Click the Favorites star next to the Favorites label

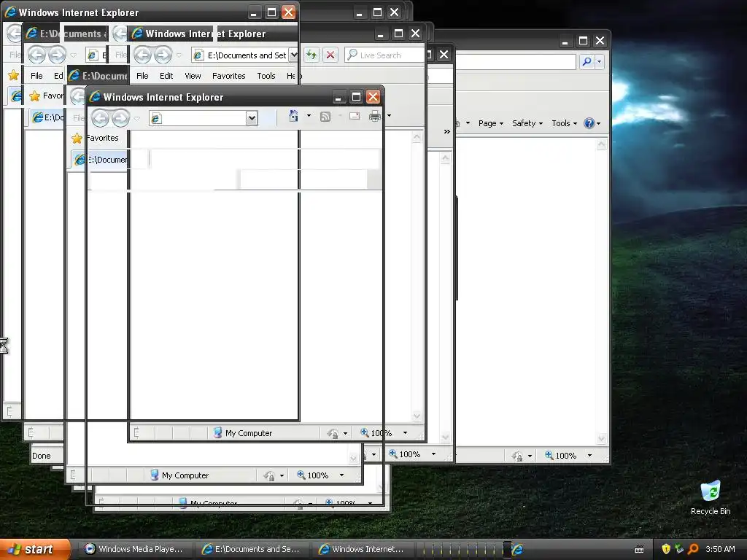(x=77, y=138)
